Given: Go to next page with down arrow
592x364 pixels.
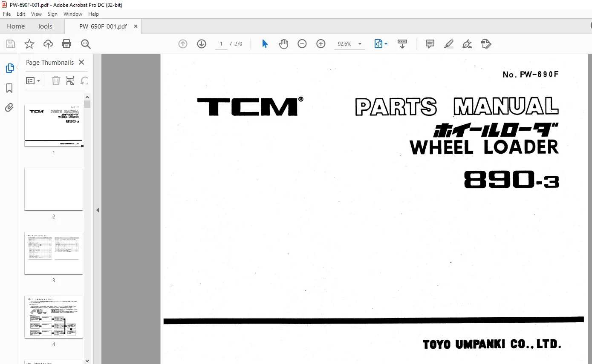Looking at the screenshot, I should [x=202, y=44].
